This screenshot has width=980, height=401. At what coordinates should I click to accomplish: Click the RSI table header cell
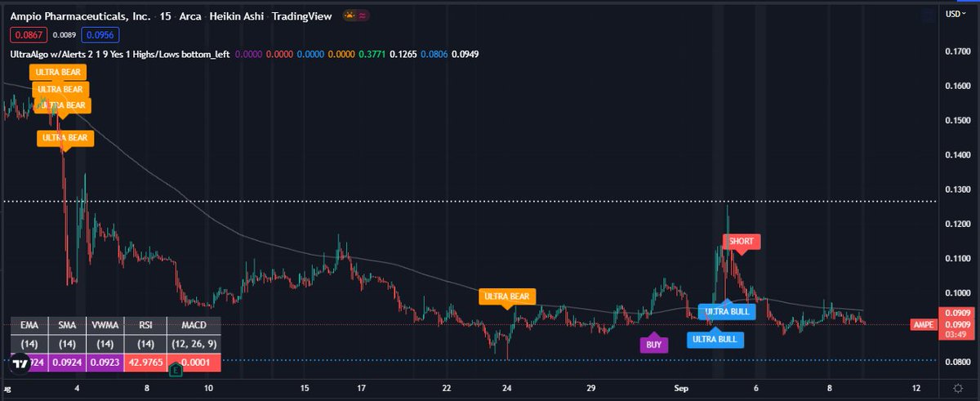pyautogui.click(x=146, y=325)
